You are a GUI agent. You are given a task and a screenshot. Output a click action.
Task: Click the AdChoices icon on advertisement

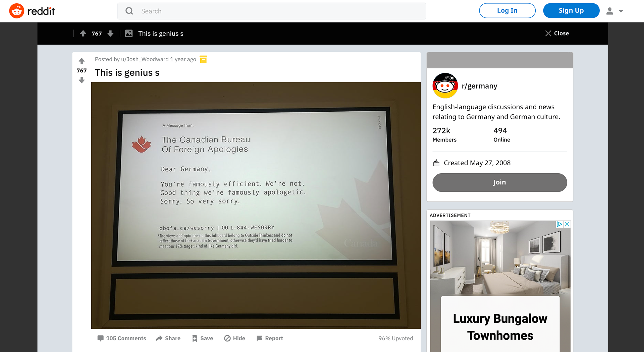point(559,224)
